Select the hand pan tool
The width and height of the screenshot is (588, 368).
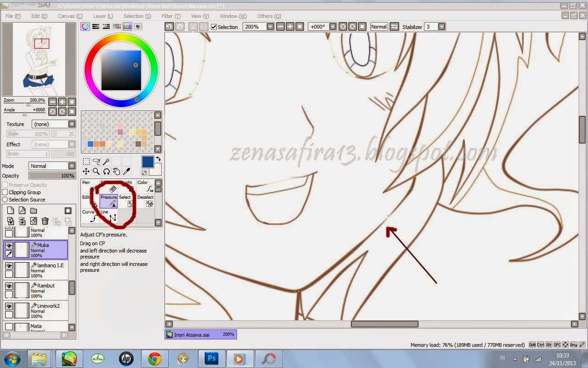click(116, 172)
